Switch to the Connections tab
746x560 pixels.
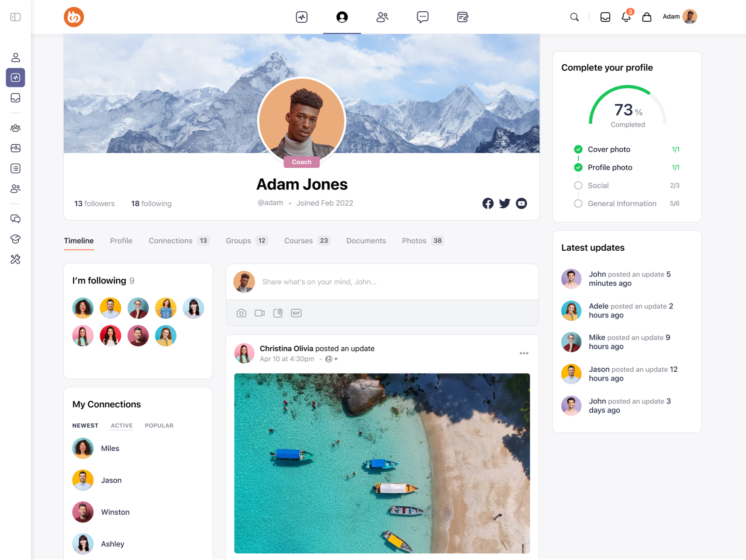[x=171, y=241]
